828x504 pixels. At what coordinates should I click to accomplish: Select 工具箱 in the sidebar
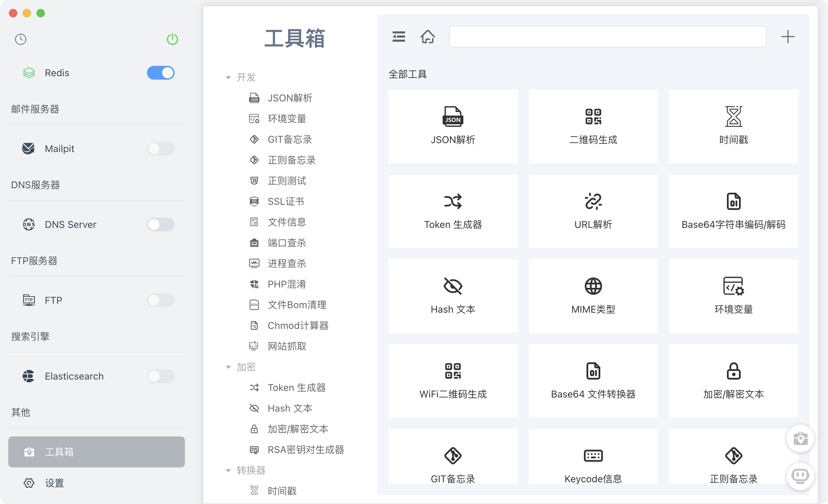(x=96, y=452)
